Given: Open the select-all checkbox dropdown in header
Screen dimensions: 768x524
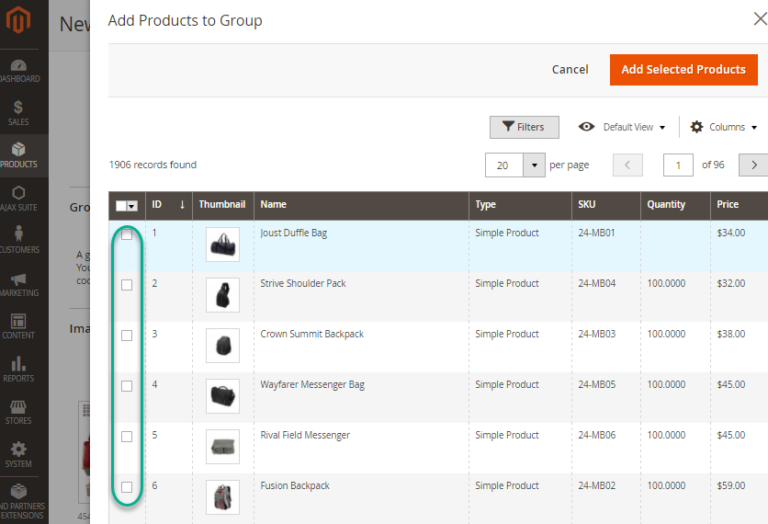Looking at the screenshot, I should 132,205.
